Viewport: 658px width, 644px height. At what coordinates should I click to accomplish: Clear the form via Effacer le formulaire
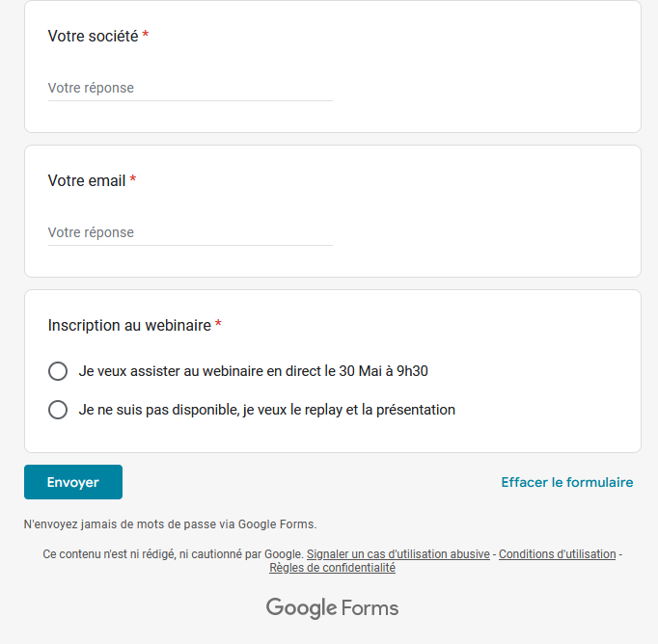(567, 482)
